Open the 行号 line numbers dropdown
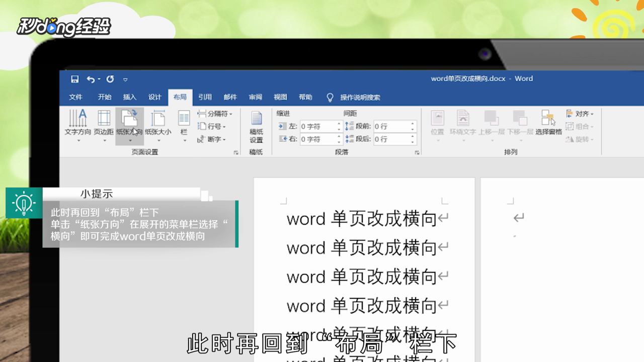 coord(211,127)
